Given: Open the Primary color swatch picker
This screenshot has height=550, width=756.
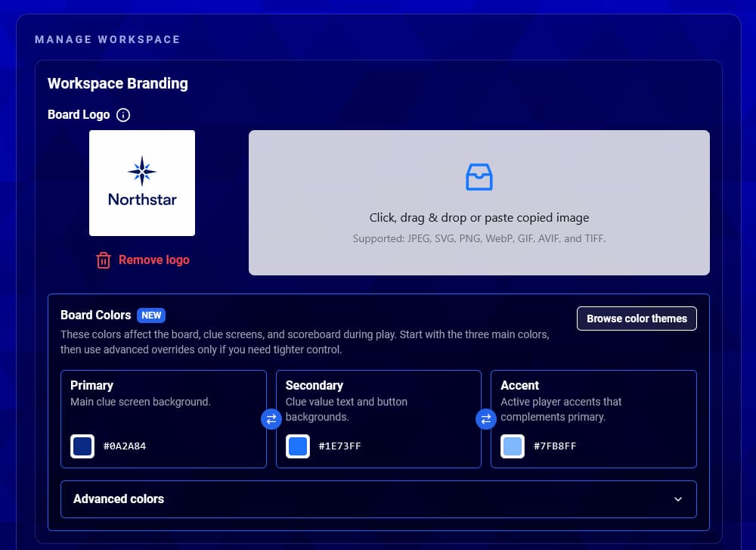Looking at the screenshot, I should click(x=82, y=446).
